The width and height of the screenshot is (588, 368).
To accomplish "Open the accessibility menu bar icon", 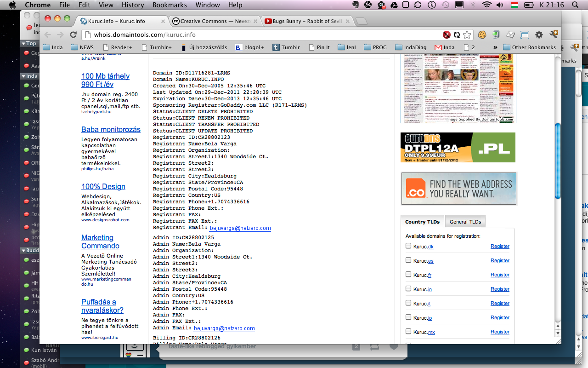I will coord(431,5).
